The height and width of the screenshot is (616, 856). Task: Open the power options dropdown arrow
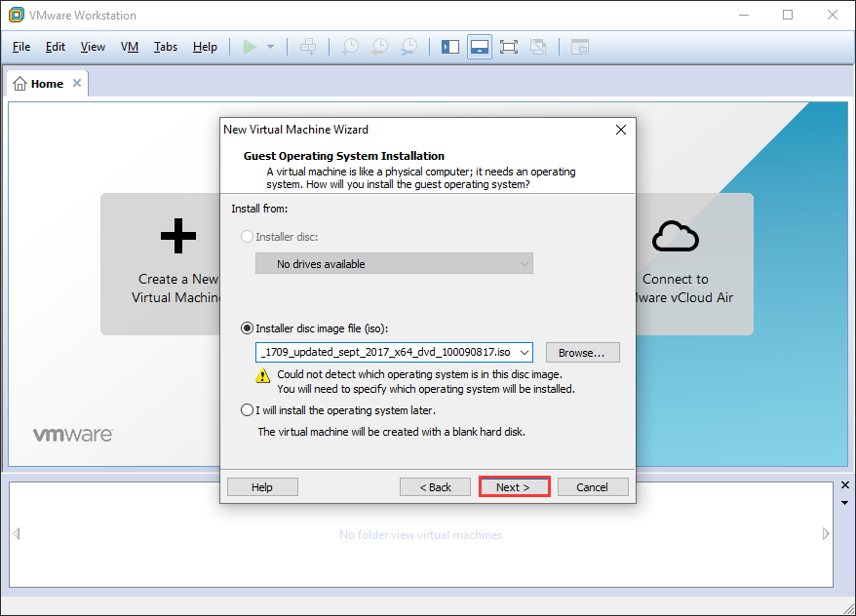[x=270, y=47]
